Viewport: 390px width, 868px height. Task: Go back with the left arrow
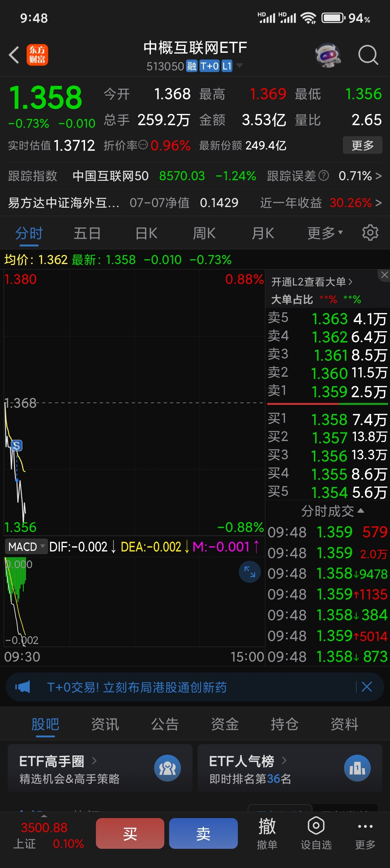14,55
